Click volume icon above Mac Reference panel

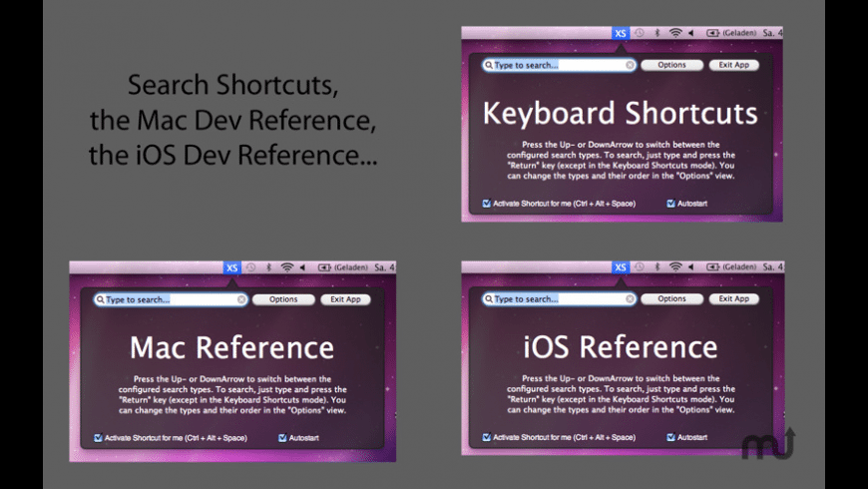302,267
